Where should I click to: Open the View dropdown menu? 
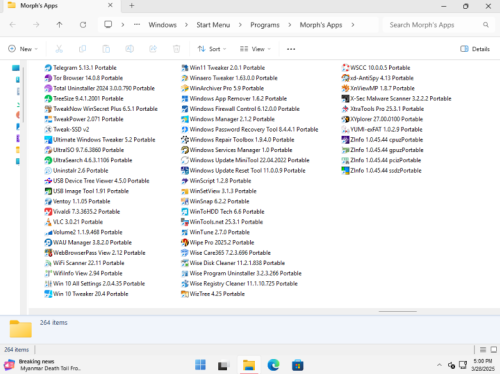[255, 49]
